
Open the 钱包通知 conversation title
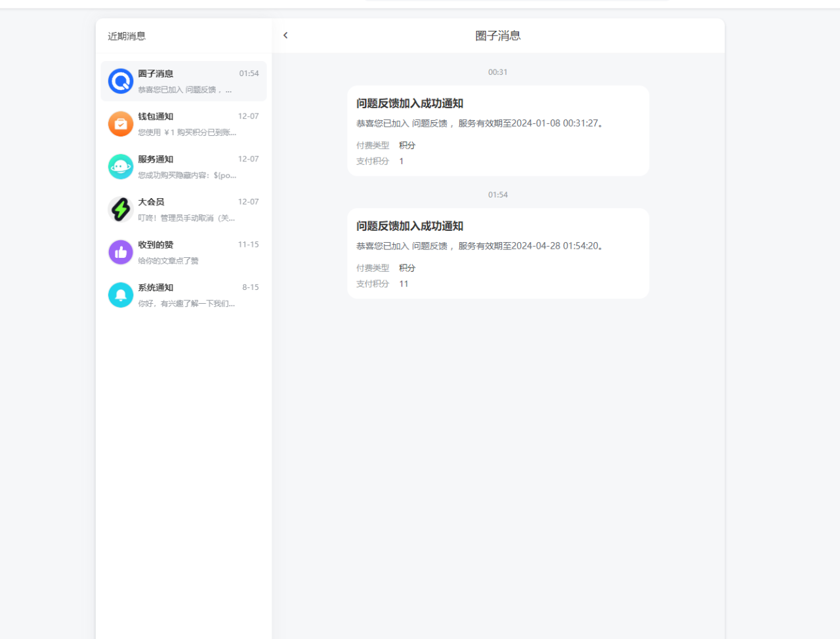point(156,116)
